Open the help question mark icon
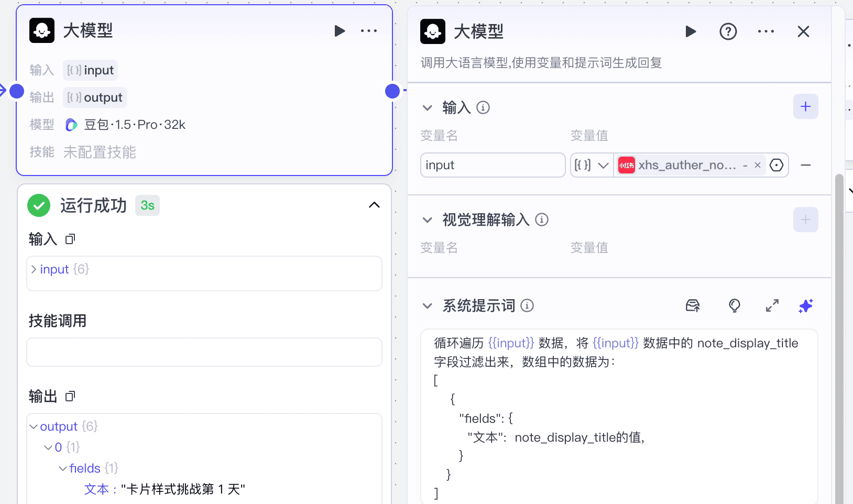 728,31
